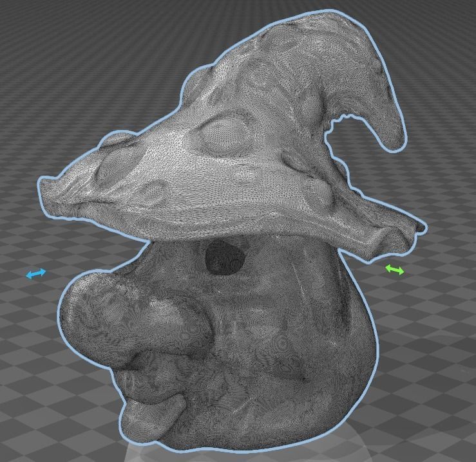Click the blue double-arrow handle
Screen dimensions: 476x462
[36, 273]
